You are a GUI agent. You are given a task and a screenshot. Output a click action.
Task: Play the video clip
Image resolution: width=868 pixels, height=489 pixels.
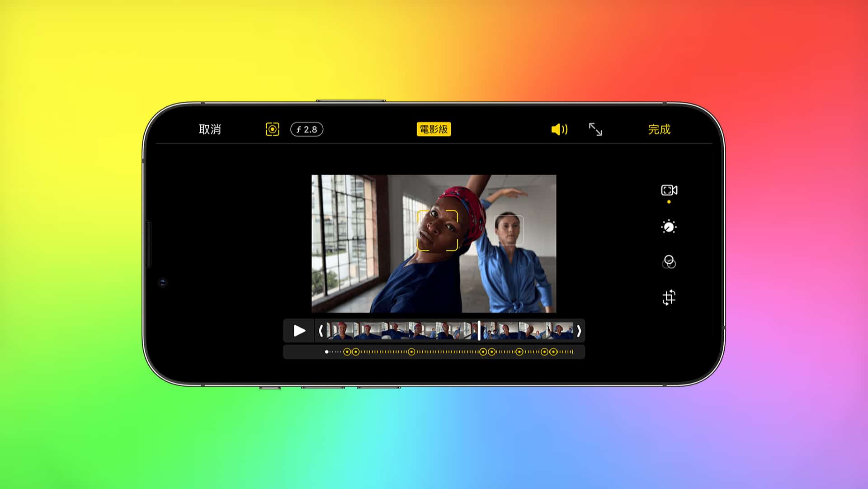click(299, 331)
